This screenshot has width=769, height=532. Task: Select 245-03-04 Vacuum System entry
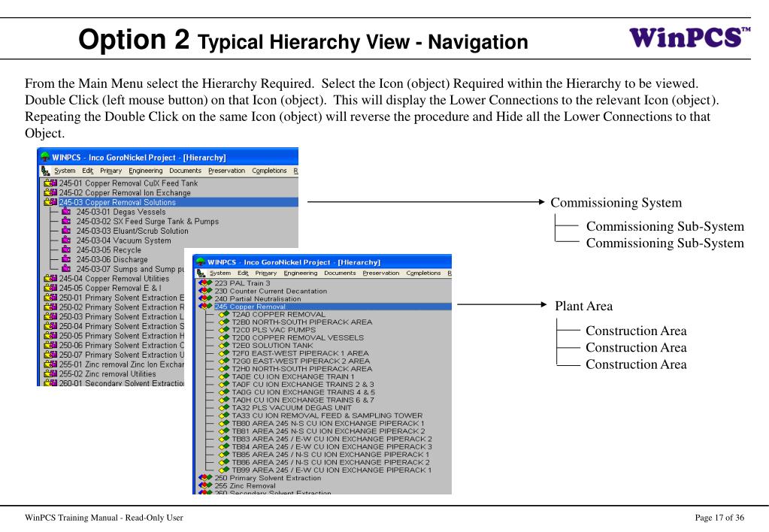pyautogui.click(x=123, y=240)
